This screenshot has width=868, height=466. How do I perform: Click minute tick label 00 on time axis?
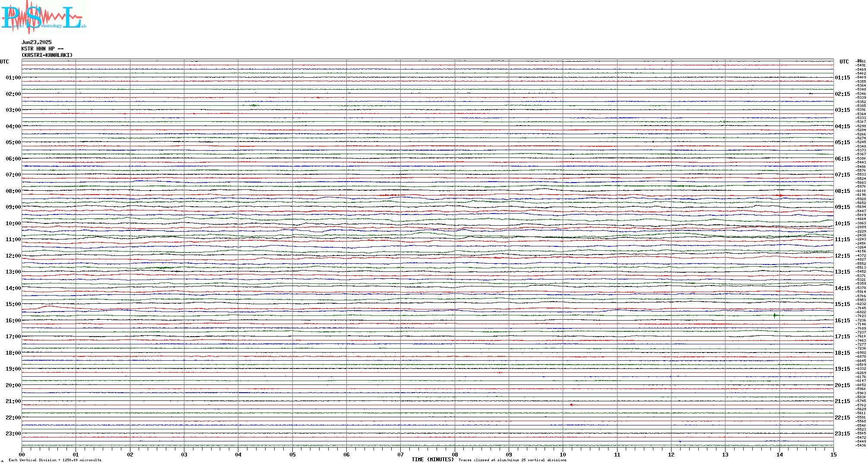(22, 454)
